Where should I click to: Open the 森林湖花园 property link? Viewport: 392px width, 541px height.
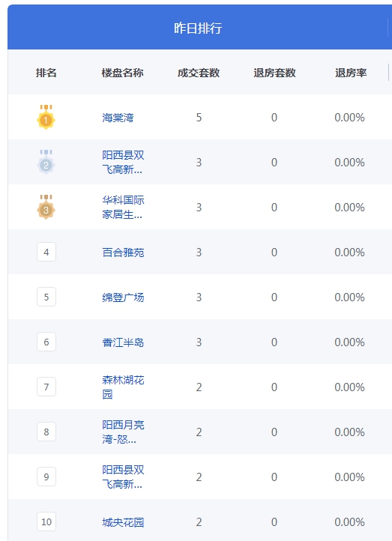[123, 387]
